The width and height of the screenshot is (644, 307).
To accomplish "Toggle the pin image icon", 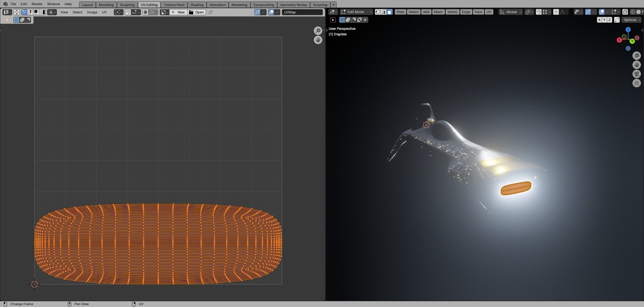I will click(211, 12).
